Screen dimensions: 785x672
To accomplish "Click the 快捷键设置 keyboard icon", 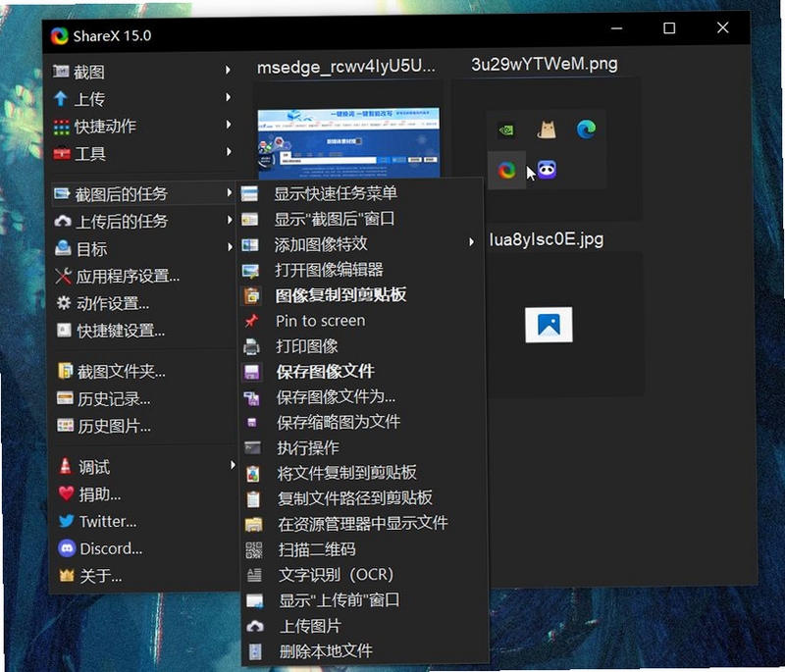I will coord(64,331).
